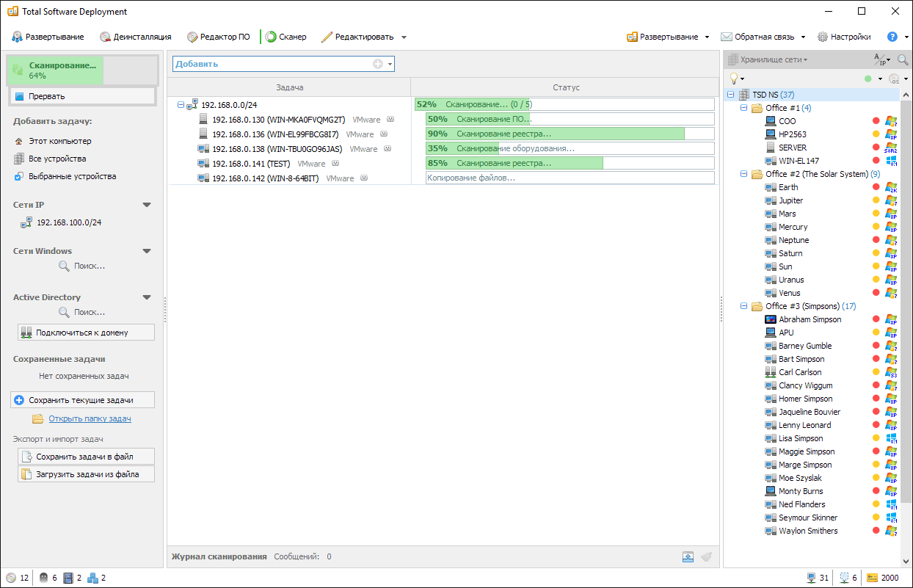Click the export icon in scan log bar

688,556
